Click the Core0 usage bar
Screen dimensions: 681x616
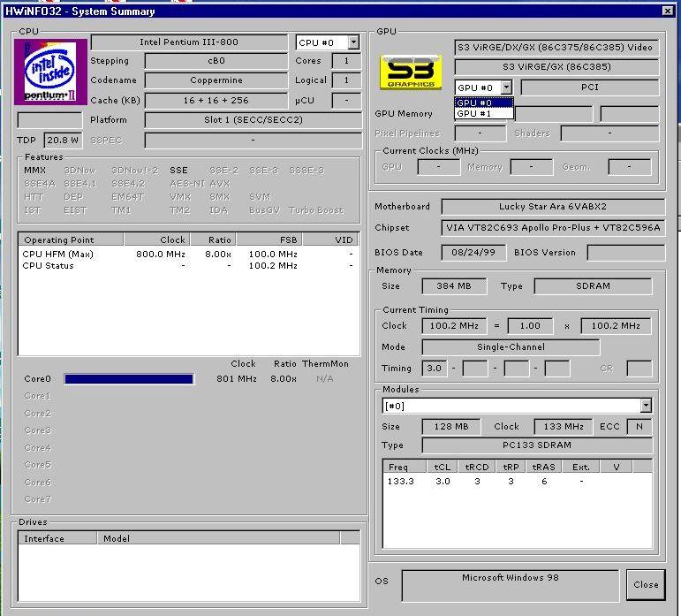click(x=129, y=379)
